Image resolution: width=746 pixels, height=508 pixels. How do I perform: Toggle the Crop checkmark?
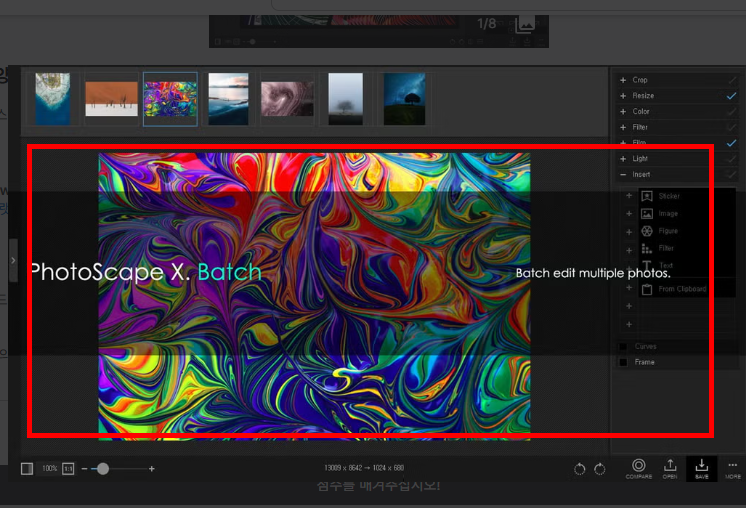(x=732, y=80)
